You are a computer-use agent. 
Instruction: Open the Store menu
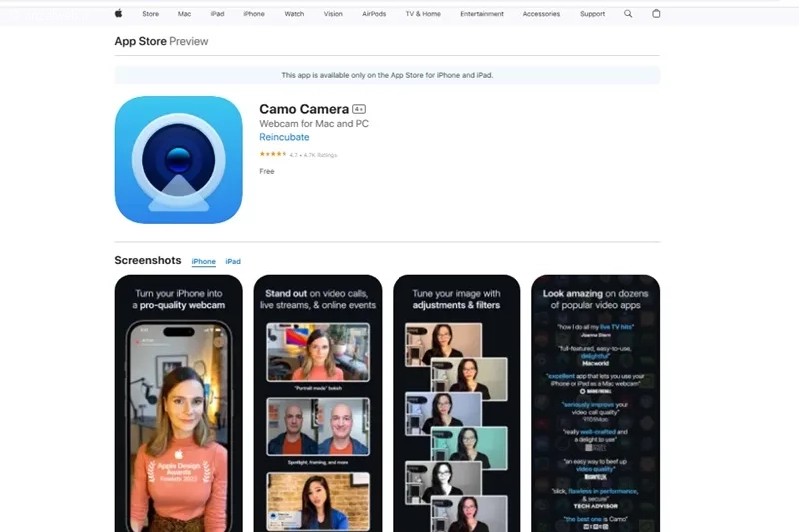[151, 14]
